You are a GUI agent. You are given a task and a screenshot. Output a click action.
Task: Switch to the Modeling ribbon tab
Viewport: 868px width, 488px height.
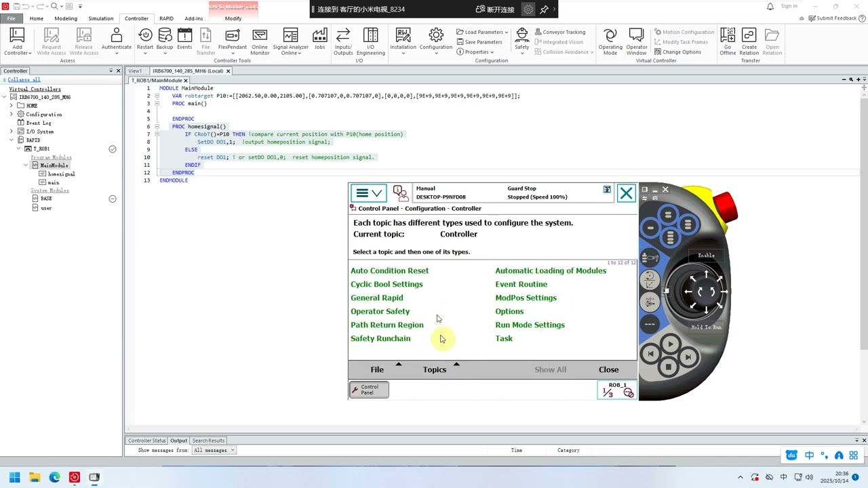point(66,18)
